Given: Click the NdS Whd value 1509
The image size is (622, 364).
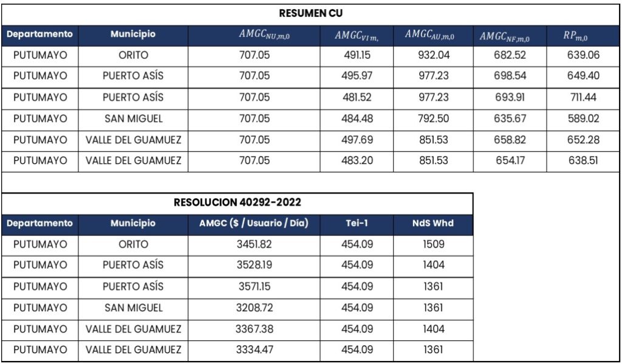Looking at the screenshot, I should click(x=433, y=244).
